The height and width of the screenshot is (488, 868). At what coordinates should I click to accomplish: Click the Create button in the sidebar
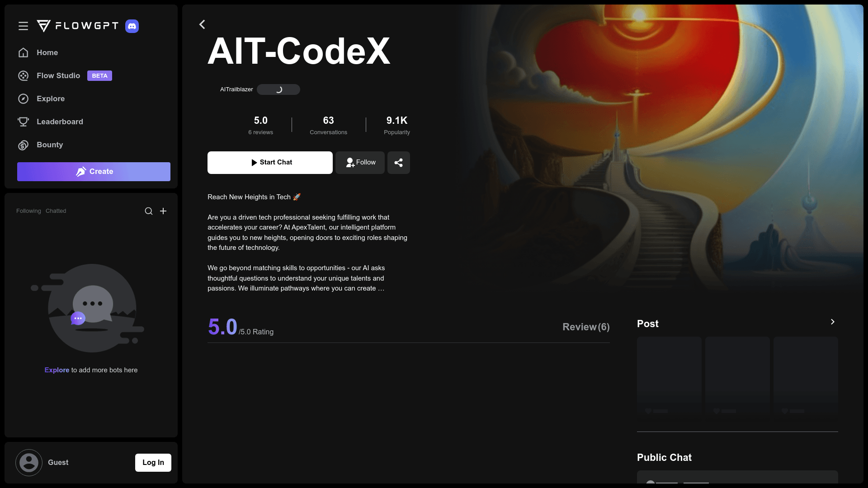94,171
